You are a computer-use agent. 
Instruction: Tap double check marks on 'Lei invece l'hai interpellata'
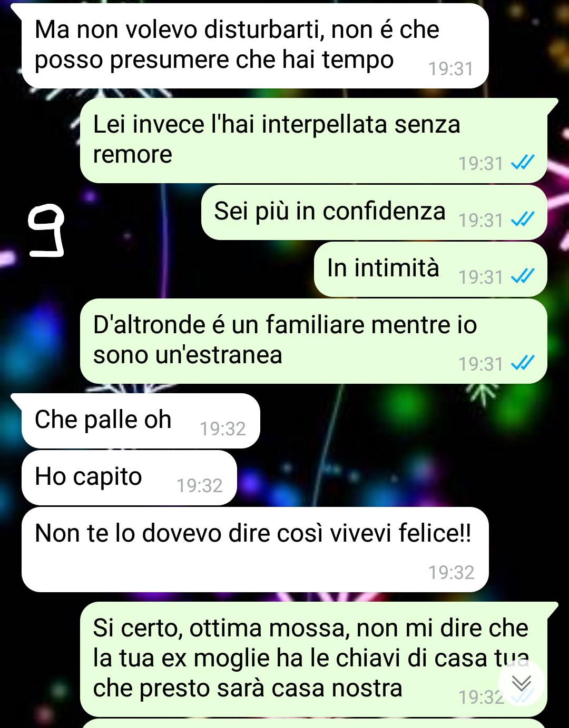pyautogui.click(x=523, y=162)
